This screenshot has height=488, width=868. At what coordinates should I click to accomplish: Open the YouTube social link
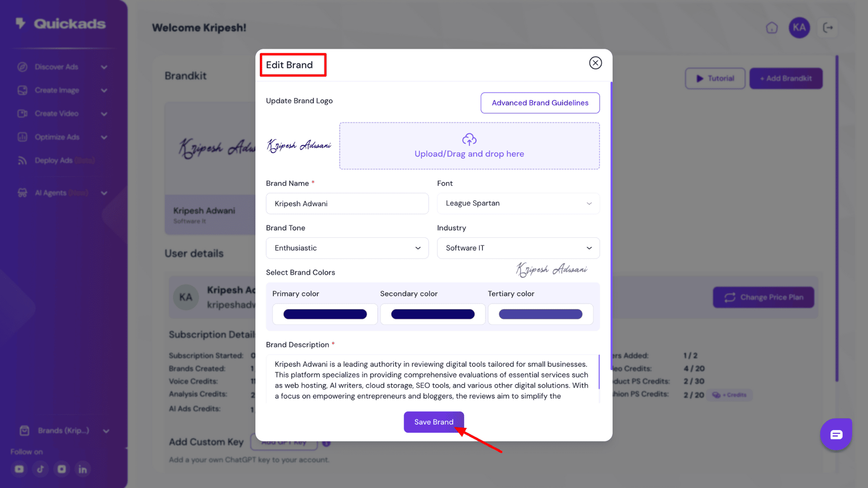point(19,469)
